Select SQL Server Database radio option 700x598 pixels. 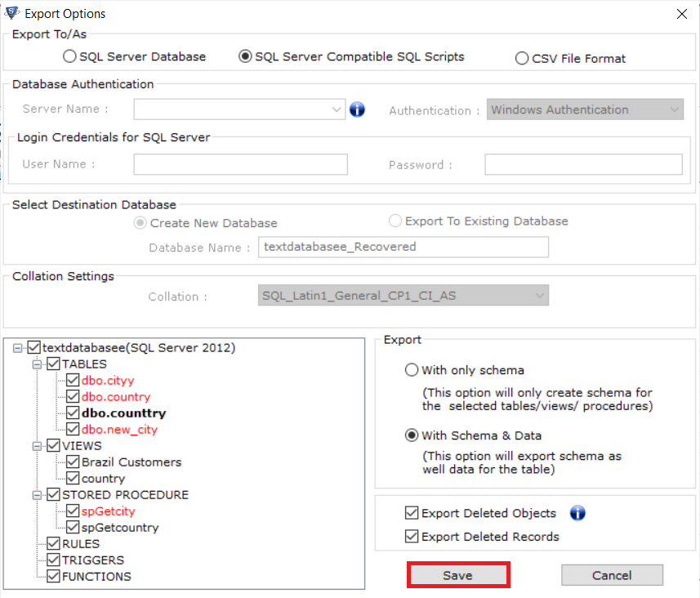(70, 57)
